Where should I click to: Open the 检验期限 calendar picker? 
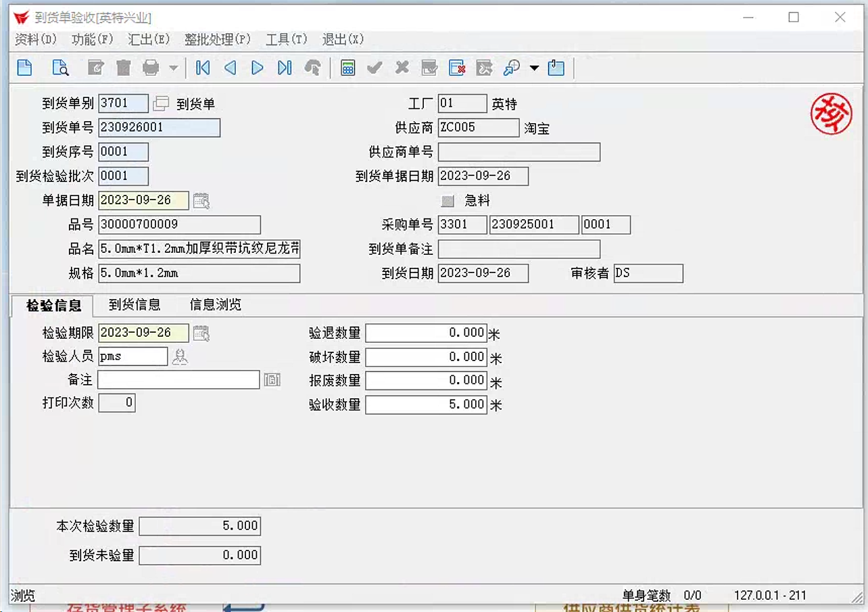[x=201, y=333]
